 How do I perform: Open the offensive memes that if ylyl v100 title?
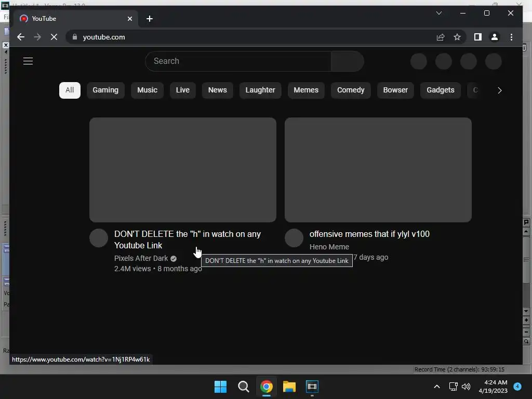(x=369, y=234)
